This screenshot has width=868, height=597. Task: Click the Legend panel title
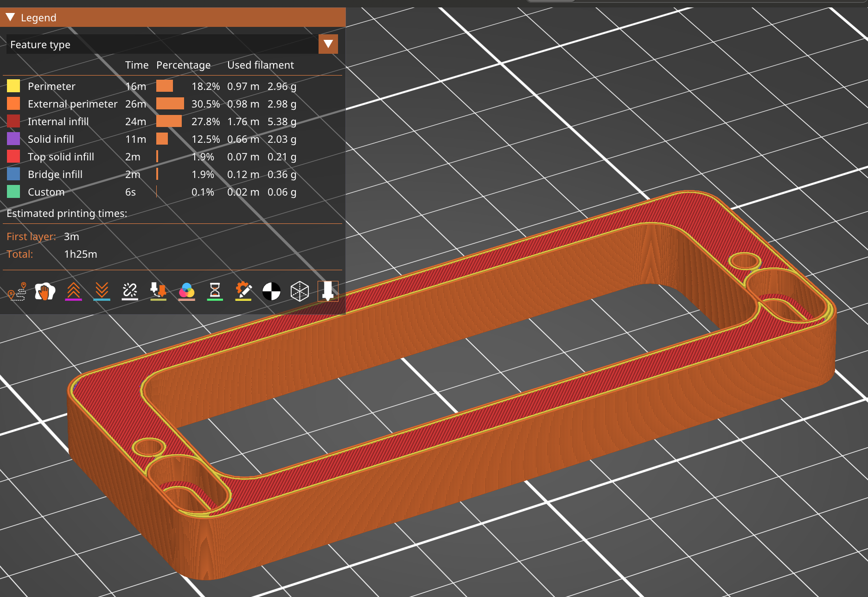(38, 18)
